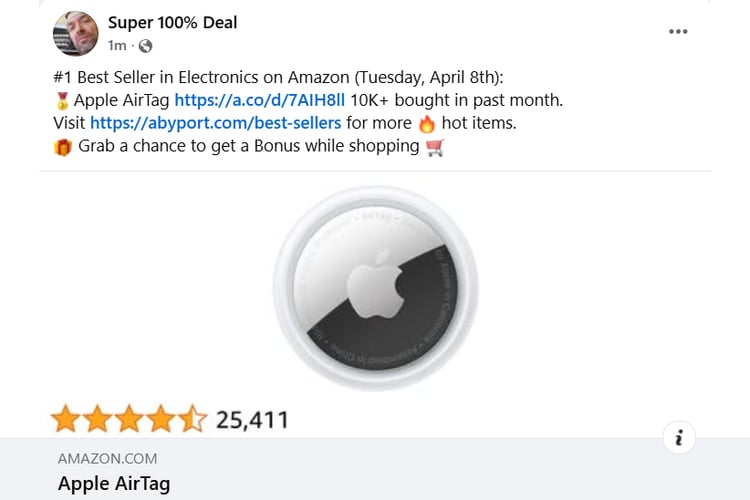Screen dimensions: 750x500
Task: Click the fire emoji in post text
Action: coord(427,123)
